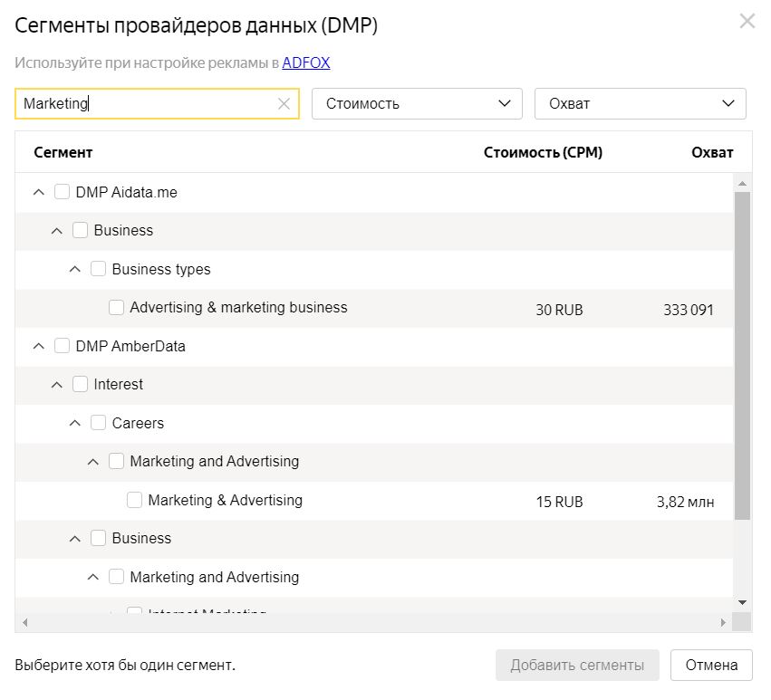Select the Marketing & Advertising label
771x700 pixels.
click(226, 500)
